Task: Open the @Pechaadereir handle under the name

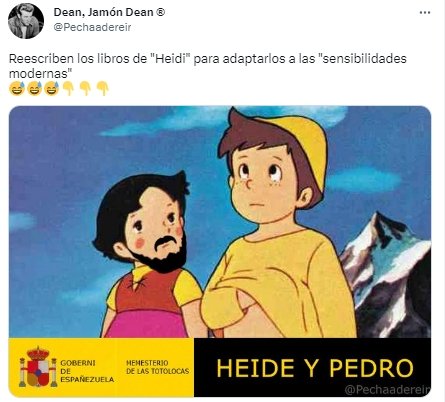Action: click(x=92, y=27)
